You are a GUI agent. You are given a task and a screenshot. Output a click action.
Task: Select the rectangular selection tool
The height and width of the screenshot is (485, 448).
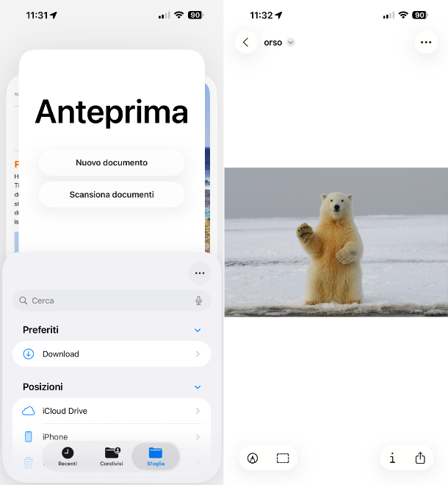[x=283, y=458]
